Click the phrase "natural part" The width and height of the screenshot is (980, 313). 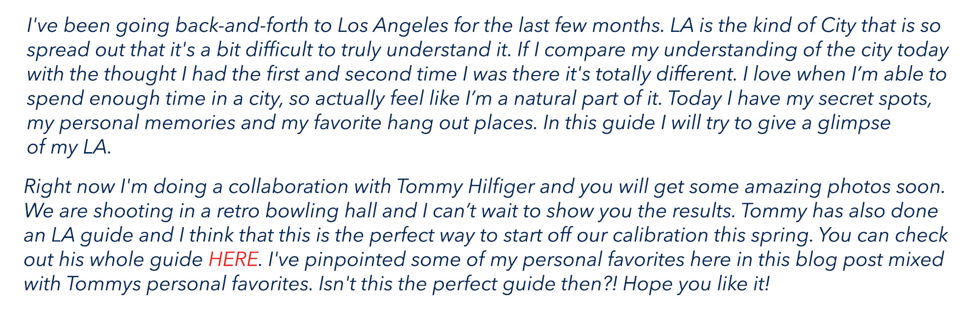(566, 99)
